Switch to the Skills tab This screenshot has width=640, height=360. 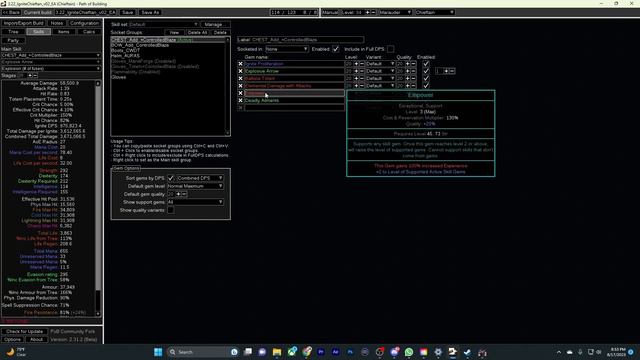click(x=39, y=31)
